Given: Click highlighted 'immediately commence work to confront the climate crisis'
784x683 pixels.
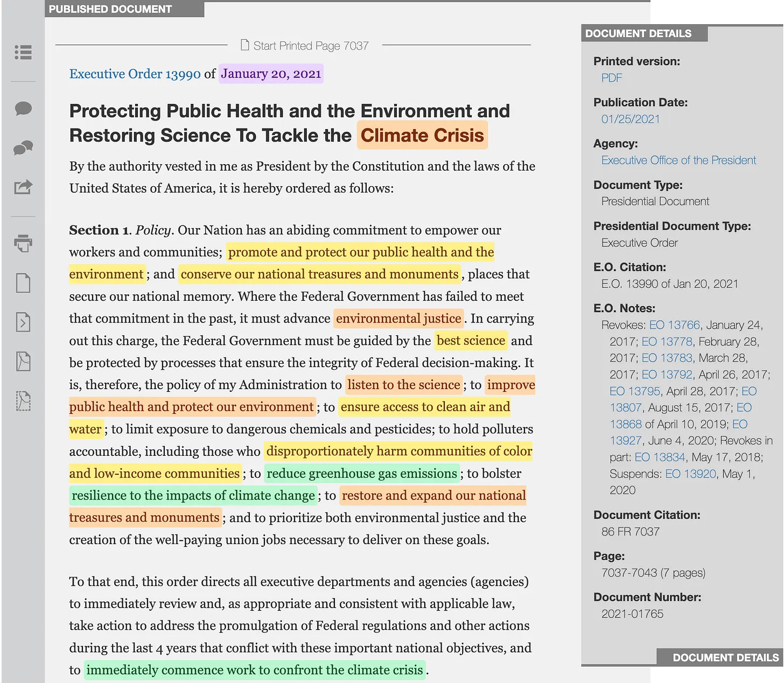Looking at the screenshot, I should [255, 670].
